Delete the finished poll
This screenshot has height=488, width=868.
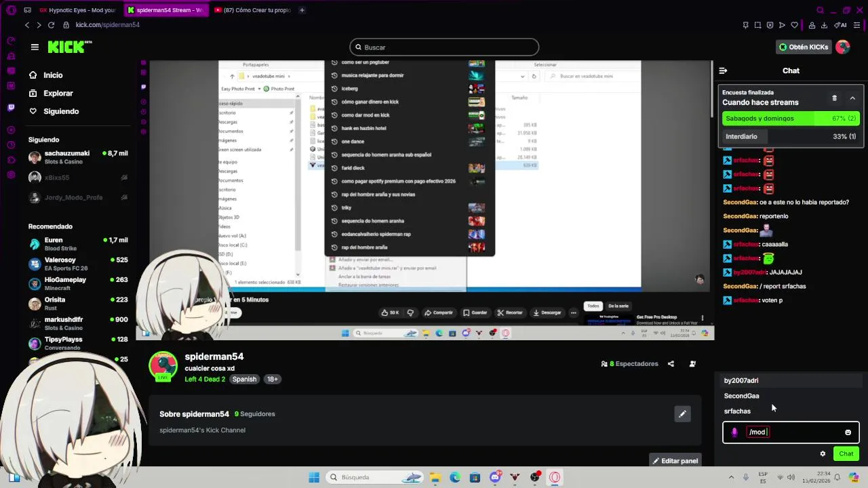pos(835,98)
